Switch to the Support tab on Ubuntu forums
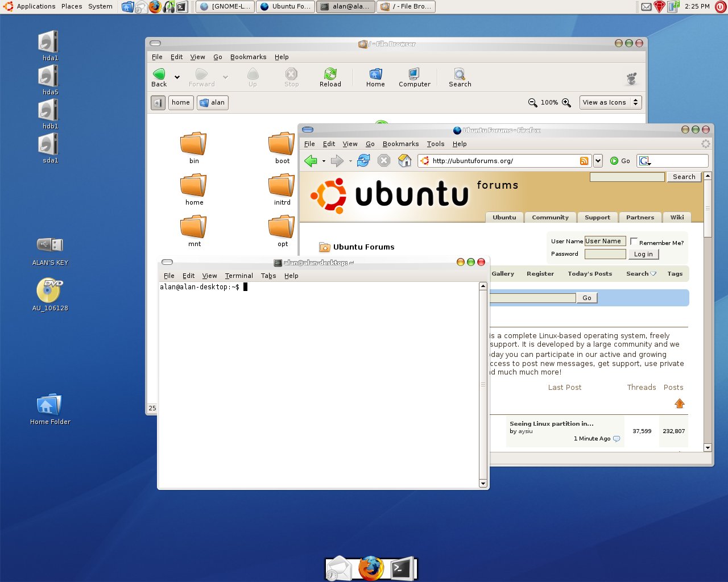 597,217
